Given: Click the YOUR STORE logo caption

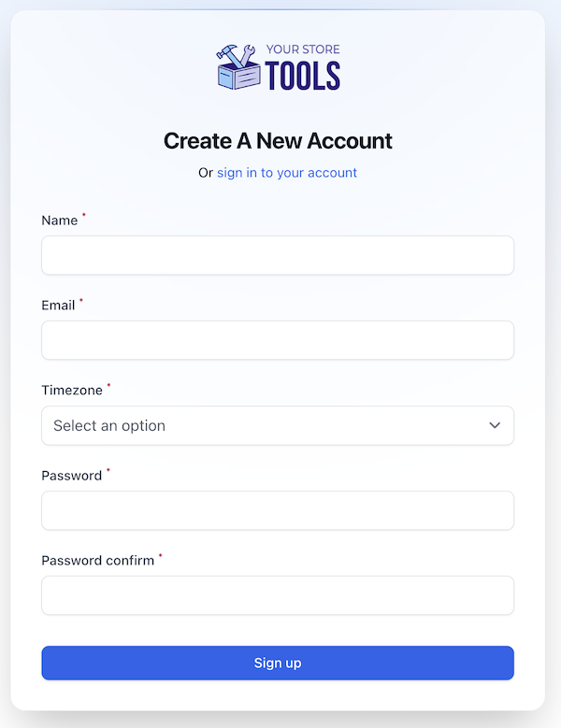Looking at the screenshot, I should click(x=303, y=50).
